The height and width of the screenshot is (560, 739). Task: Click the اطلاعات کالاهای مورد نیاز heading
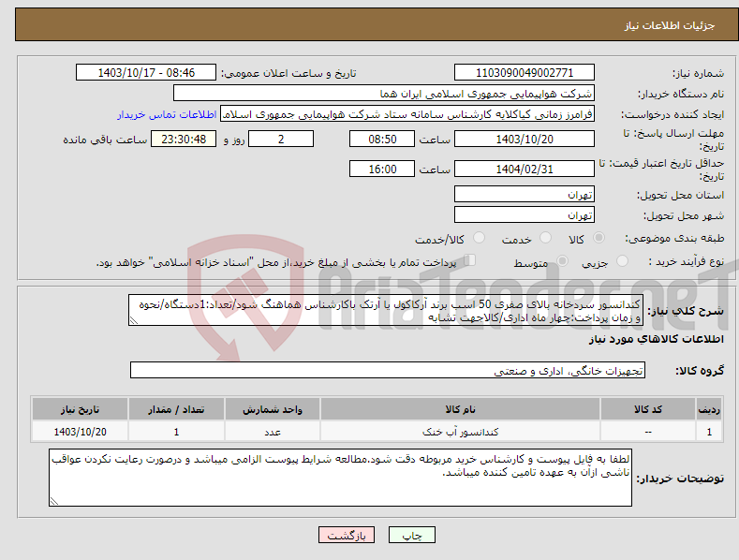(656, 339)
